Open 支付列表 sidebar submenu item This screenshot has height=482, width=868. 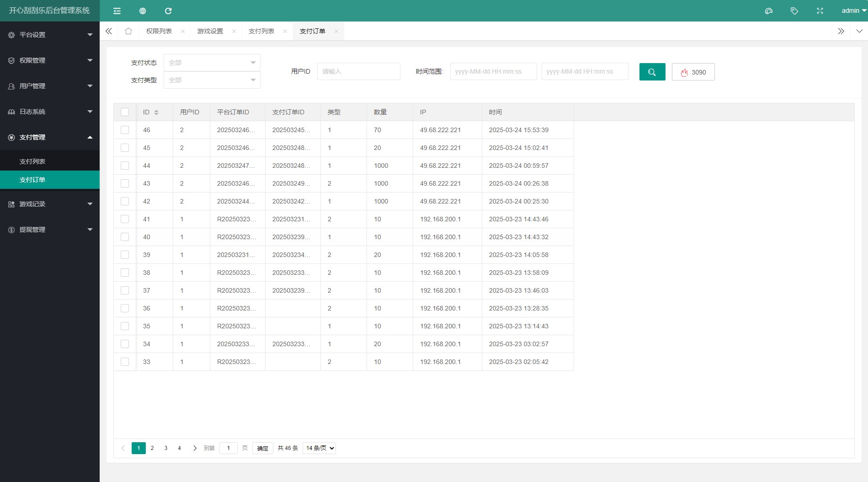50,161
